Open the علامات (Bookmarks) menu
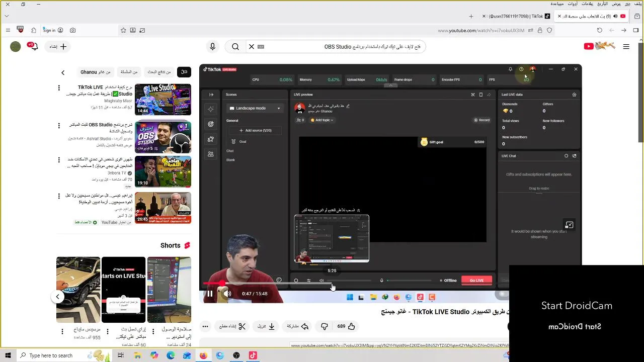 (x=587, y=4)
